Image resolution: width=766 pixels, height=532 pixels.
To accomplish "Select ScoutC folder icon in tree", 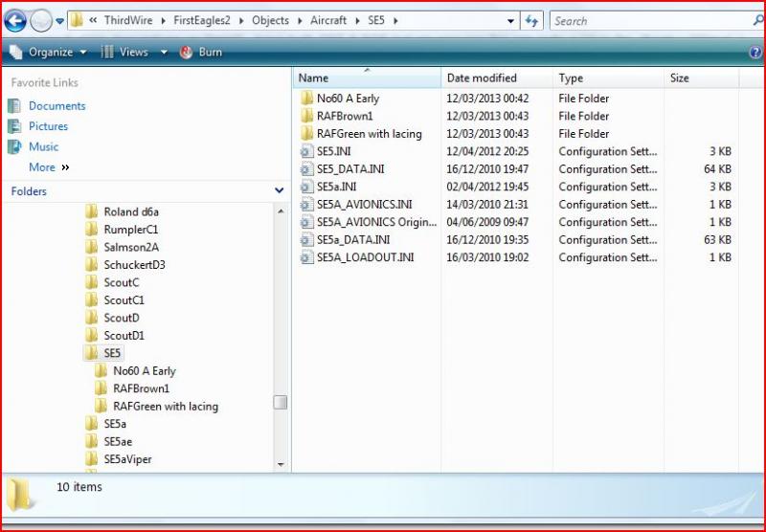I will point(91,282).
